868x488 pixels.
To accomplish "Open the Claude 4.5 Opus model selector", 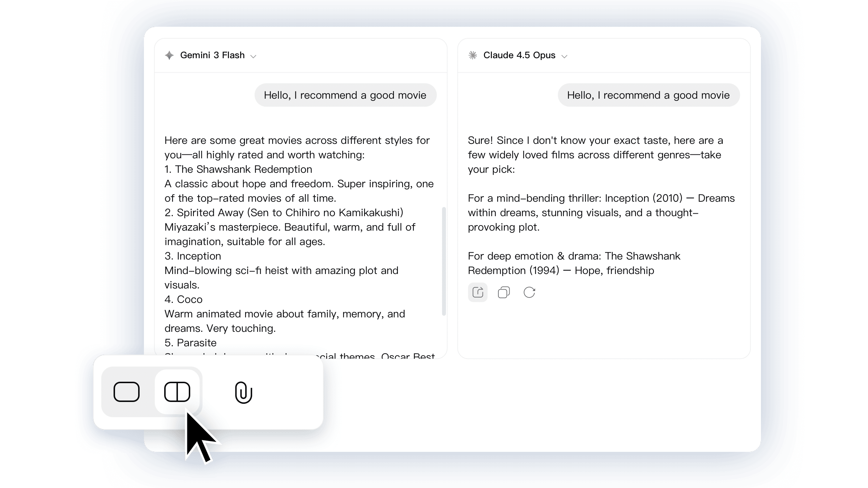I will [x=518, y=55].
